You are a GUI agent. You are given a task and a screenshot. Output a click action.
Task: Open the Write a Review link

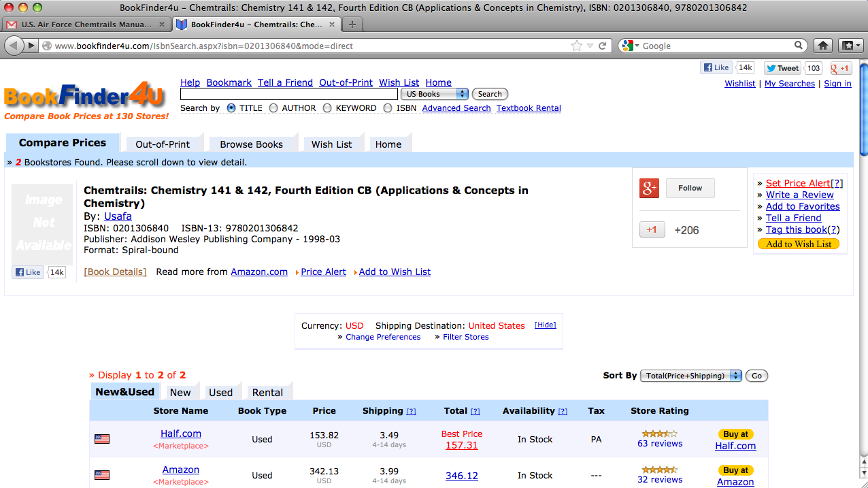click(x=799, y=195)
